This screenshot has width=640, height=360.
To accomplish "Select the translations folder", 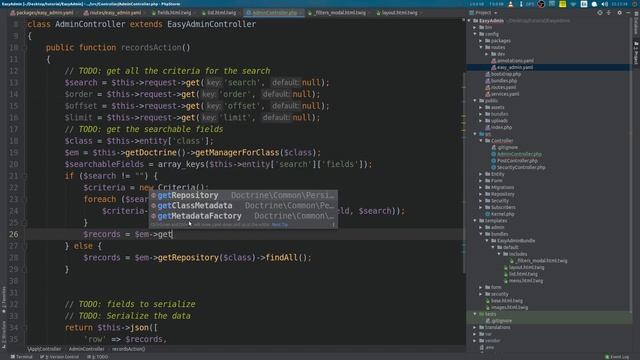I will pyautogui.click(x=495, y=327).
